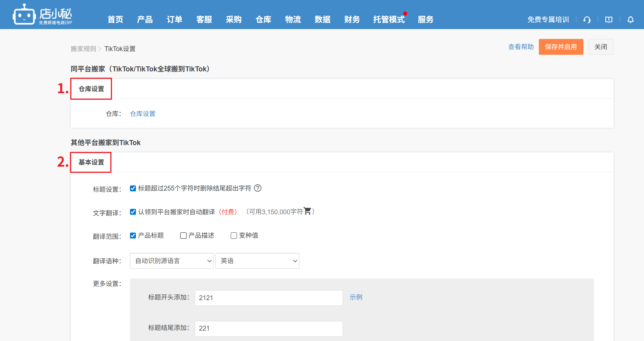Click the 查看帮助 link
The height and width of the screenshot is (341, 644).
point(521,47)
